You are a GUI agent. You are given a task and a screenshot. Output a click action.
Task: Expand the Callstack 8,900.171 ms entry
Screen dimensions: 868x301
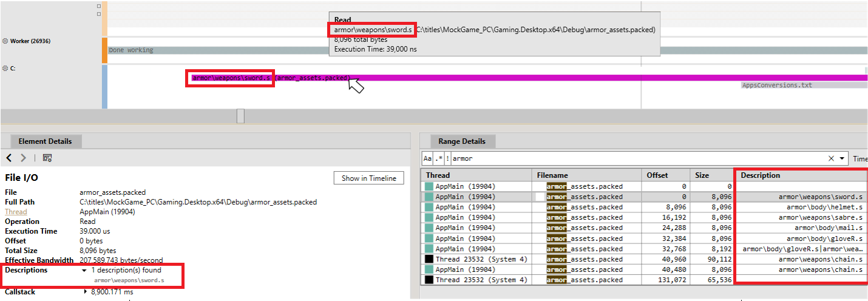click(84, 292)
